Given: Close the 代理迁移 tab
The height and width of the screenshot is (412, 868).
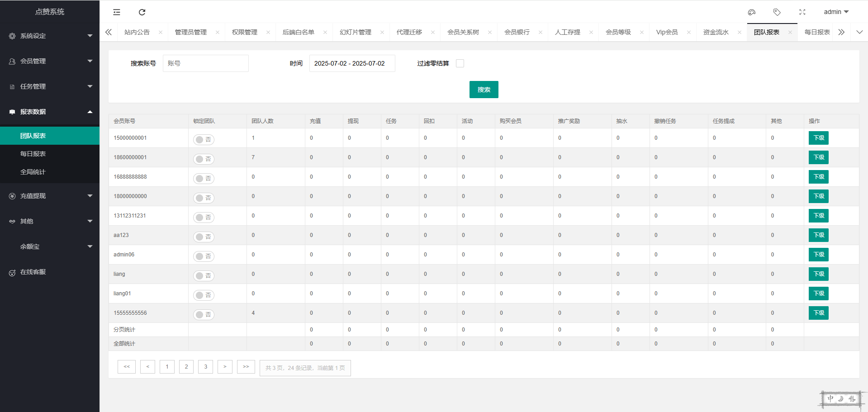Looking at the screenshot, I should point(433,33).
